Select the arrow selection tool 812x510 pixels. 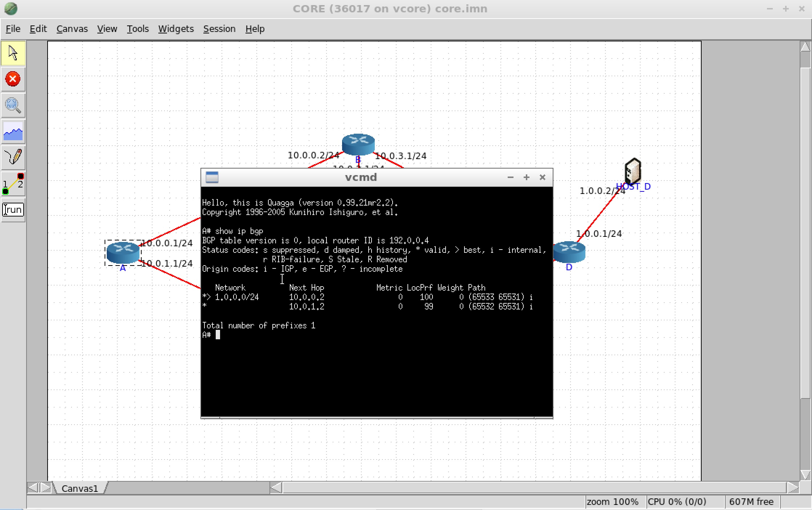(x=13, y=53)
